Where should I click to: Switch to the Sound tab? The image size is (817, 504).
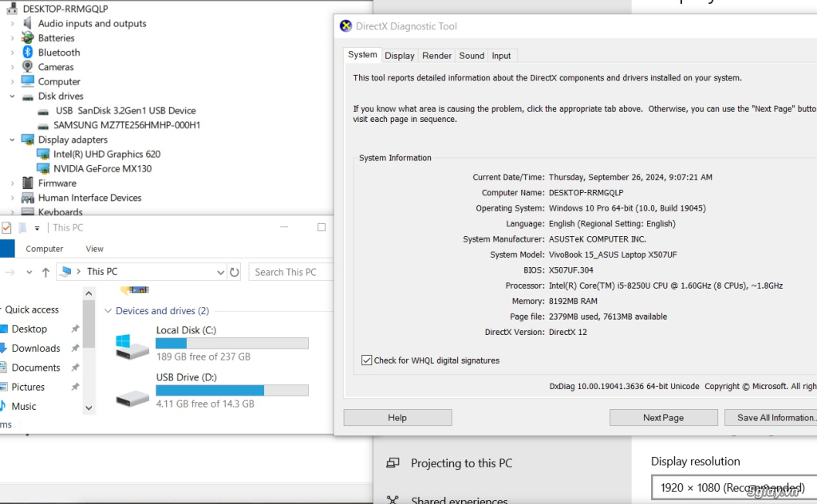tap(472, 56)
